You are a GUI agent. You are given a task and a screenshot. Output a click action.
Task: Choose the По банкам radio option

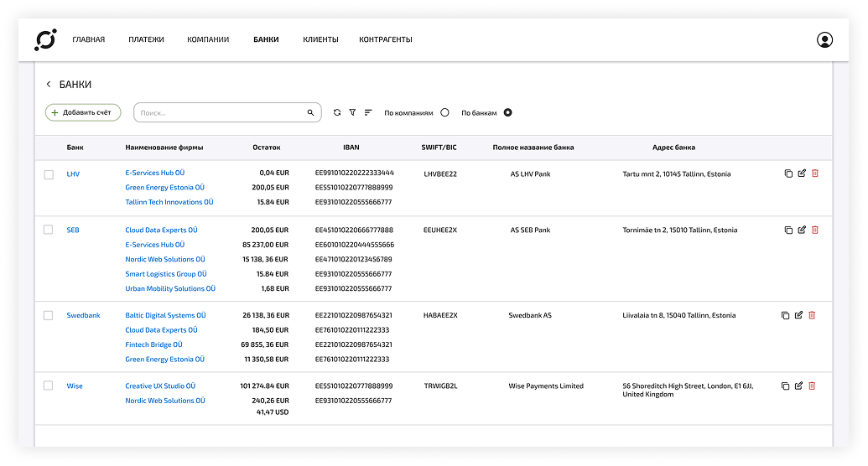[x=507, y=112]
